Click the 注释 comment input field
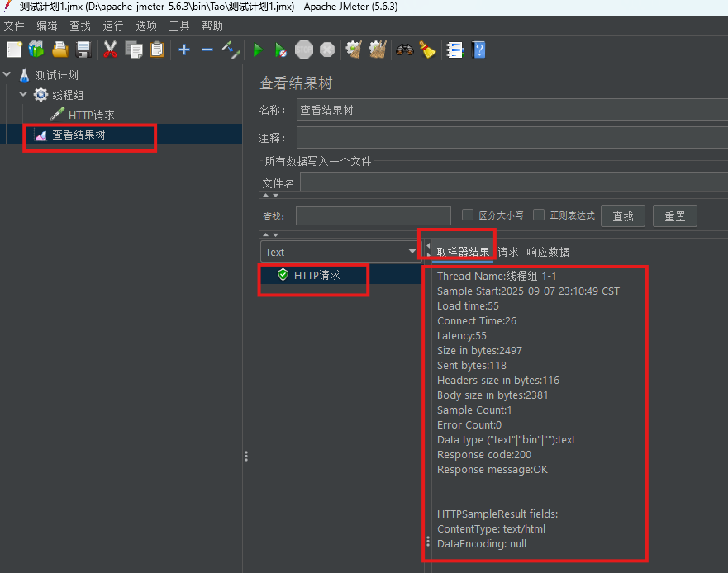Viewport: 728px width, 573px height. coord(512,138)
